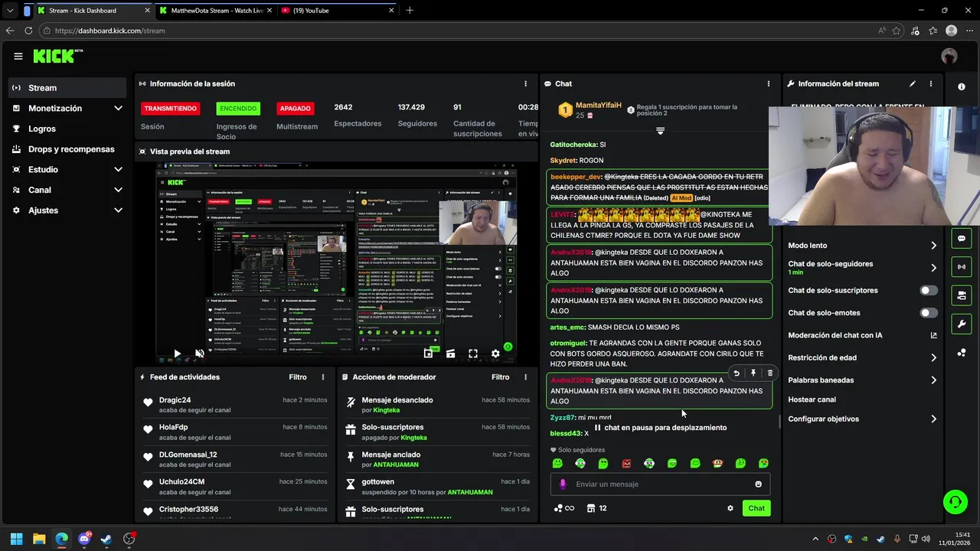Unmute the stream preview audio
980x551 pixels.
[x=200, y=354]
